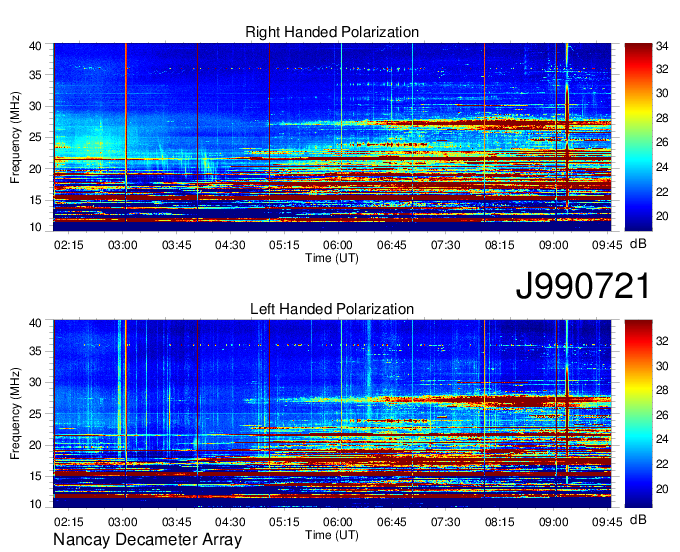
Task: Click the Right Handed Polarization title
Action: click(332, 32)
